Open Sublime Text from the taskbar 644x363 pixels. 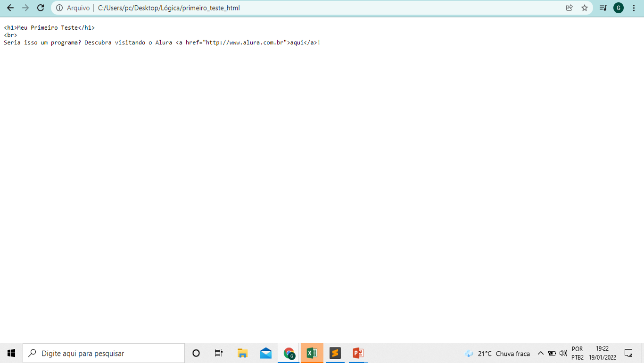pos(335,353)
